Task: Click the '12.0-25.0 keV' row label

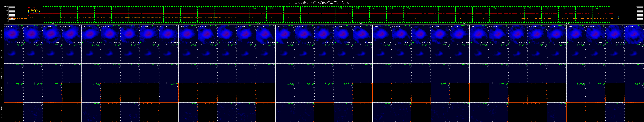Action: coord(2,73)
